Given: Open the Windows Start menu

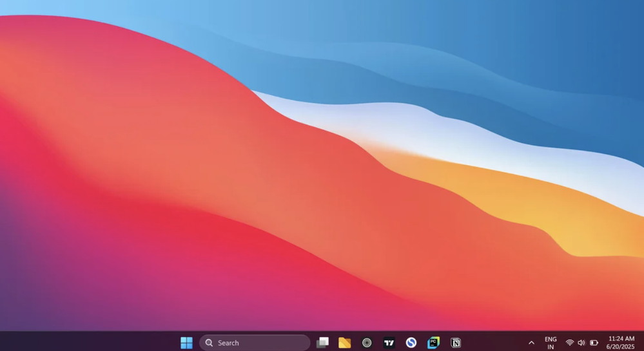Looking at the screenshot, I should click(x=186, y=343).
